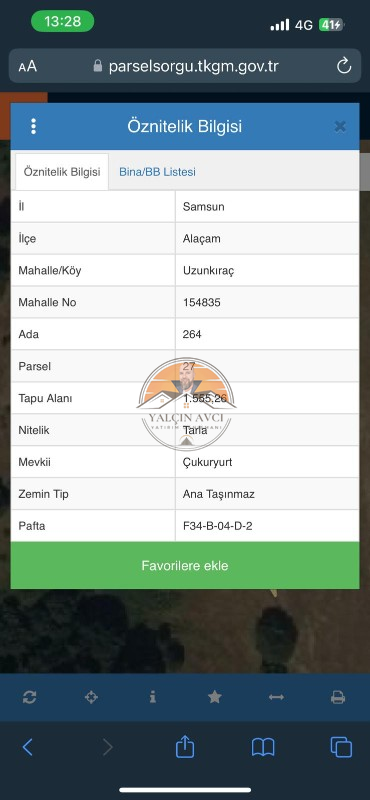
Task: Switch to Bina/BB Listesi tab
Action: 157,172
